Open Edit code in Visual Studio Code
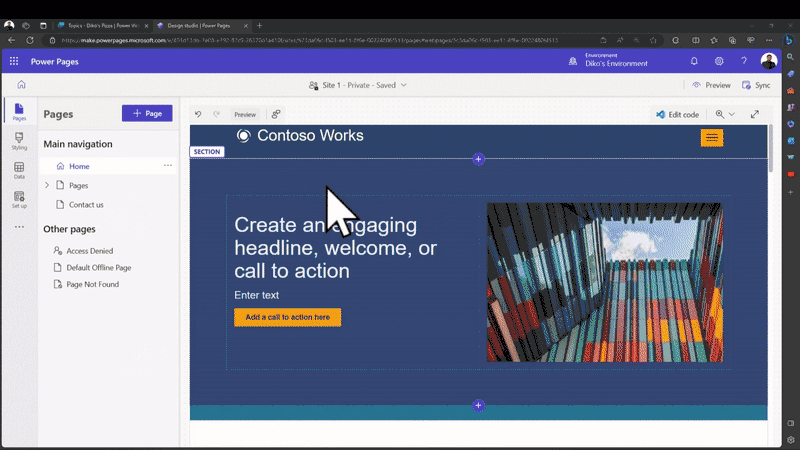This screenshot has height=450, width=800. pyautogui.click(x=678, y=114)
